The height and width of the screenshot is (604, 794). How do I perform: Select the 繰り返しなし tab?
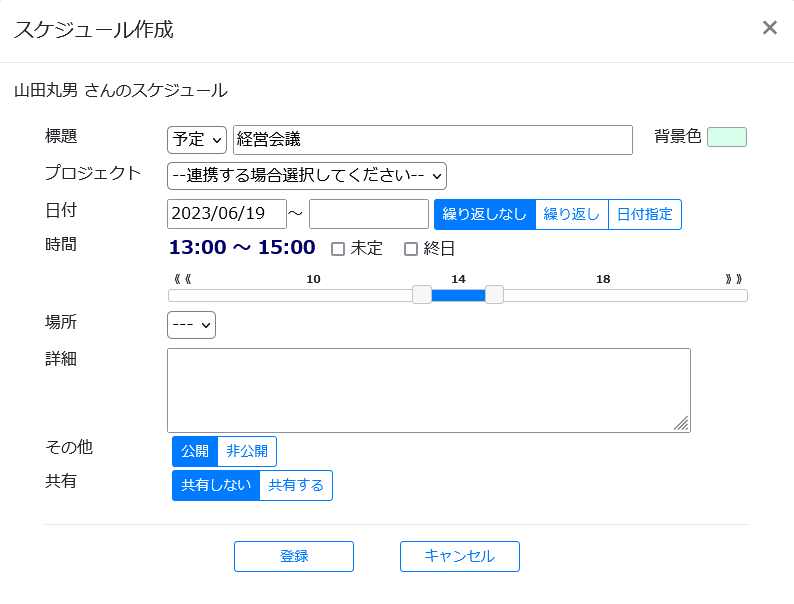485,215
